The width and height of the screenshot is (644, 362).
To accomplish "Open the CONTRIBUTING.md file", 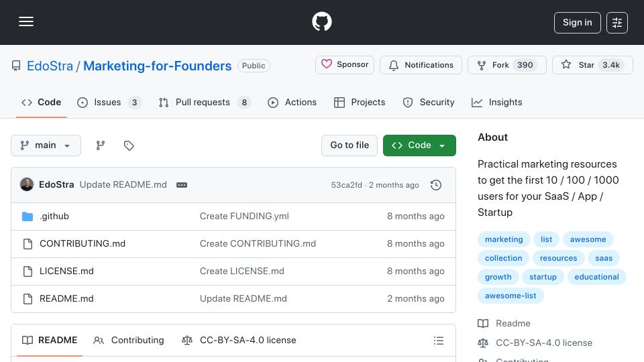I will coord(82,244).
